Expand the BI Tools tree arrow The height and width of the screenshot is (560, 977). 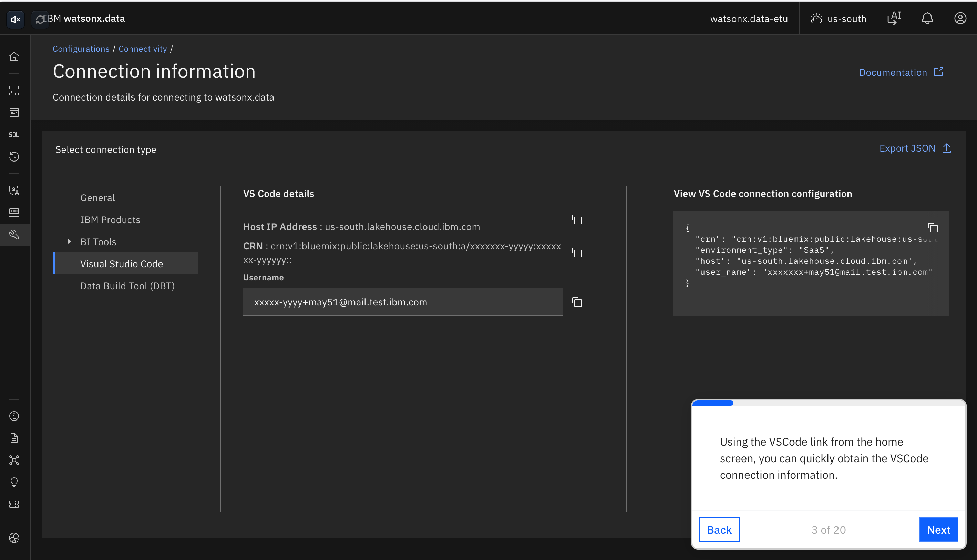69,241
